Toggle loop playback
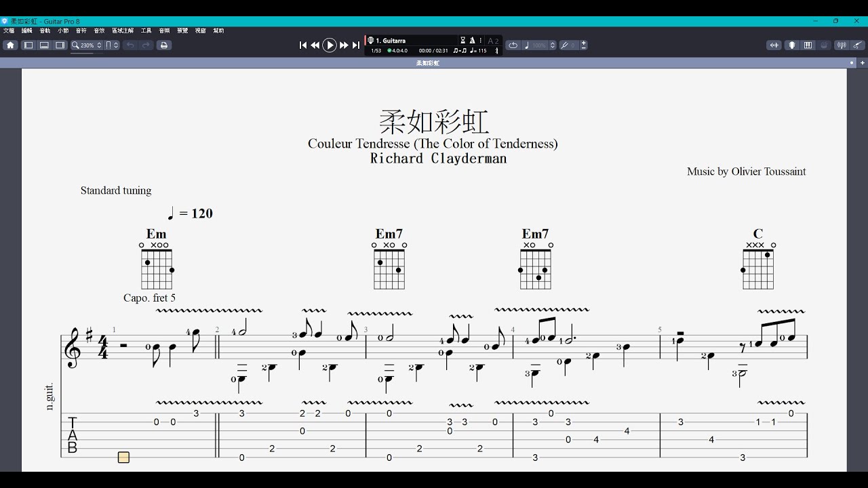Image resolution: width=868 pixels, height=488 pixels. click(513, 45)
